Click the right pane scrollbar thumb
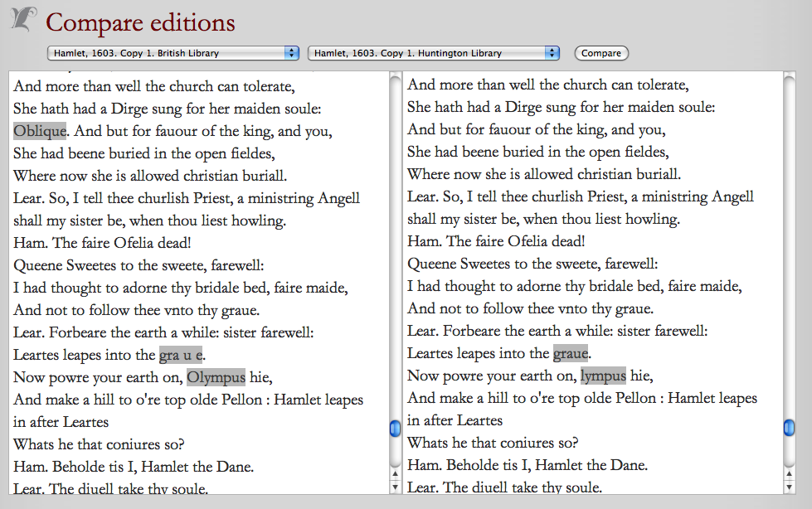Screen dimensions: 812x509 coord(789,427)
